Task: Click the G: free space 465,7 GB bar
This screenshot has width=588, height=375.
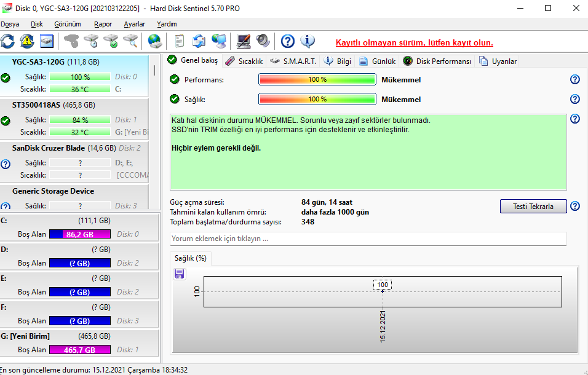Action: click(x=80, y=350)
